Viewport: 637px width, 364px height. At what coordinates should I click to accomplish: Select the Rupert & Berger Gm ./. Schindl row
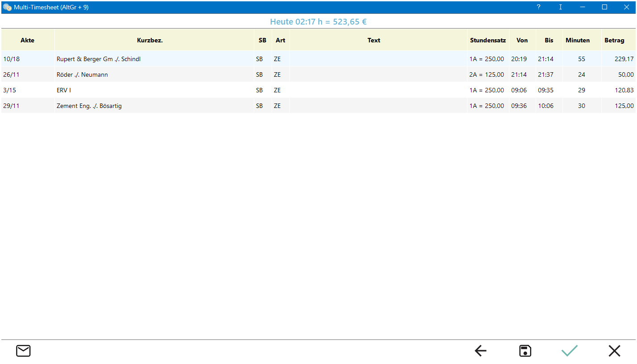99,59
